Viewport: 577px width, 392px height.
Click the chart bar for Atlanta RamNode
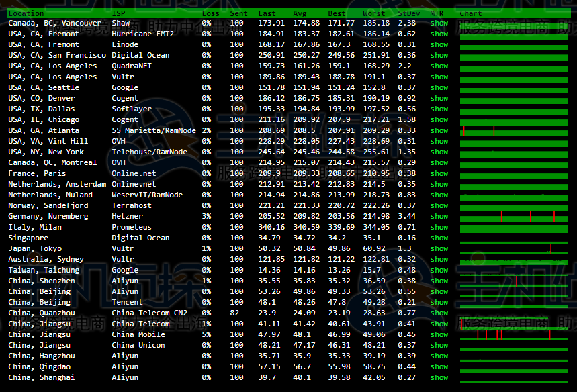[x=513, y=131]
